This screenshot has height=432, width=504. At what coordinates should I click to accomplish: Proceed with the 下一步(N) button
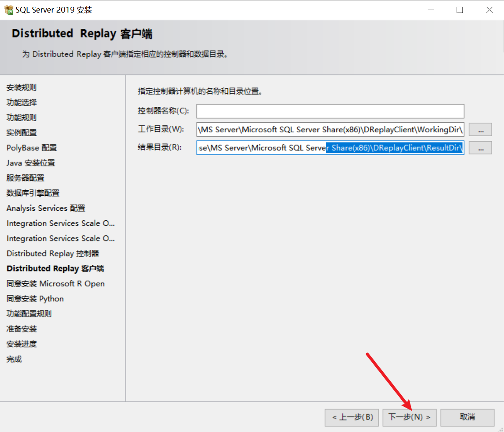pos(409,417)
